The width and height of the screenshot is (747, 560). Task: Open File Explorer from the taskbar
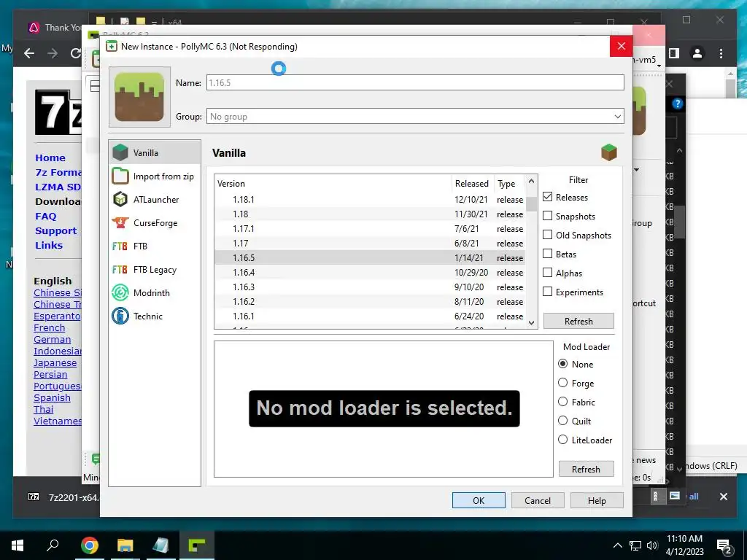[x=125, y=545]
